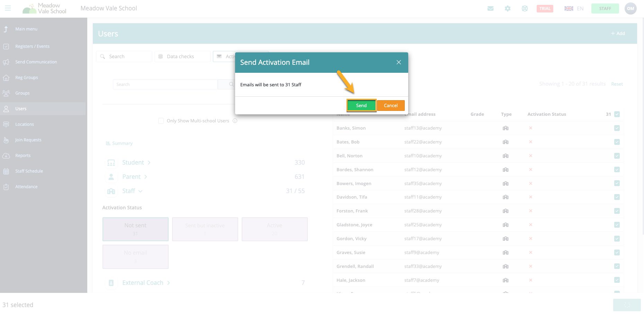Deselect the checkbox beside Banks, Simon

tap(617, 128)
